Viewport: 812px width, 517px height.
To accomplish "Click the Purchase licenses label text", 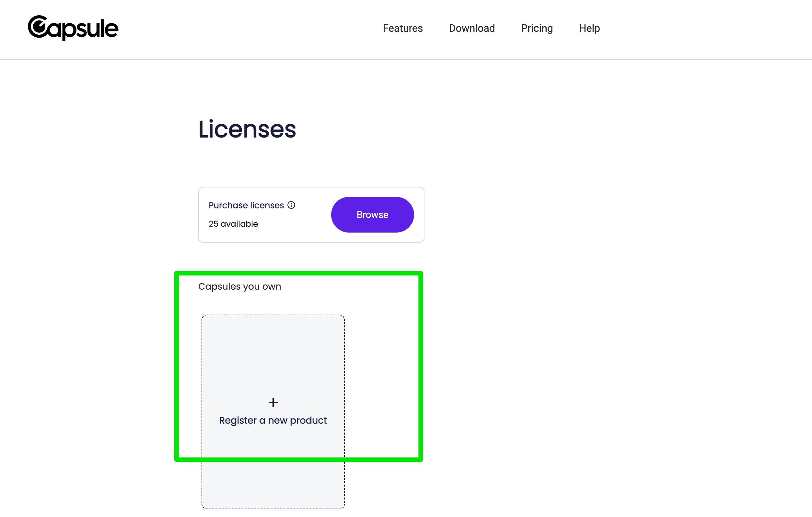I will point(246,206).
